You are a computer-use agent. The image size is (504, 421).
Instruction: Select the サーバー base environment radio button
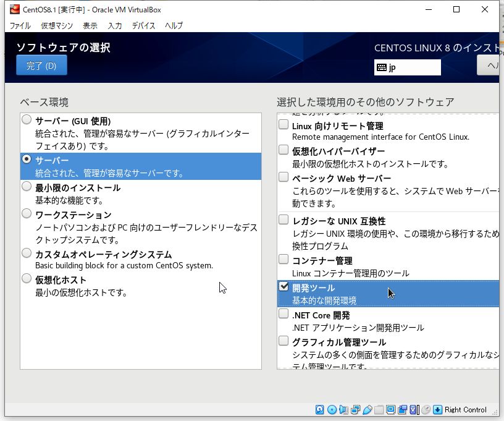point(27,159)
